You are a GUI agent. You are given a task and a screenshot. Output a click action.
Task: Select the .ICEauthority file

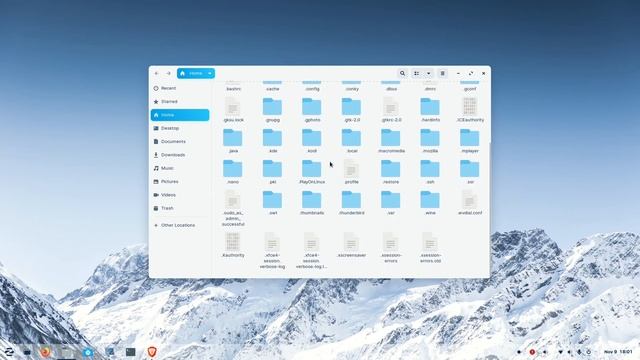[469, 107]
